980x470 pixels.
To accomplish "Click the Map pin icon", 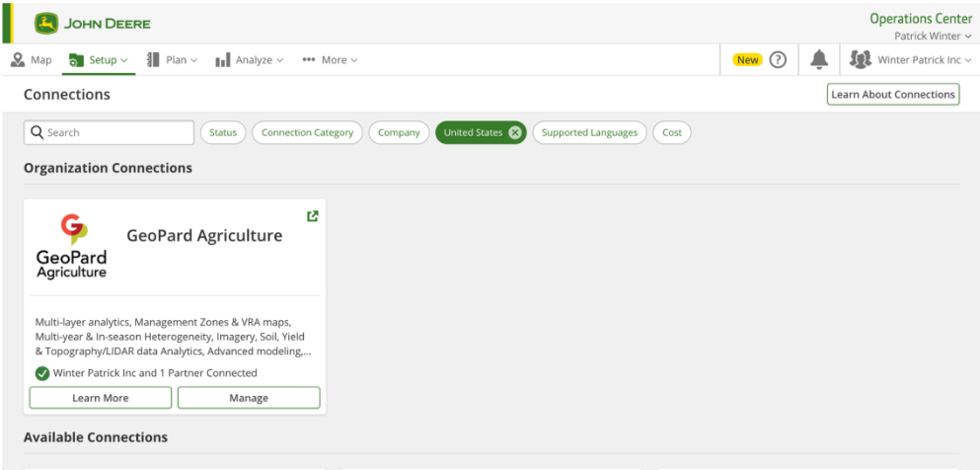I will point(19,60).
